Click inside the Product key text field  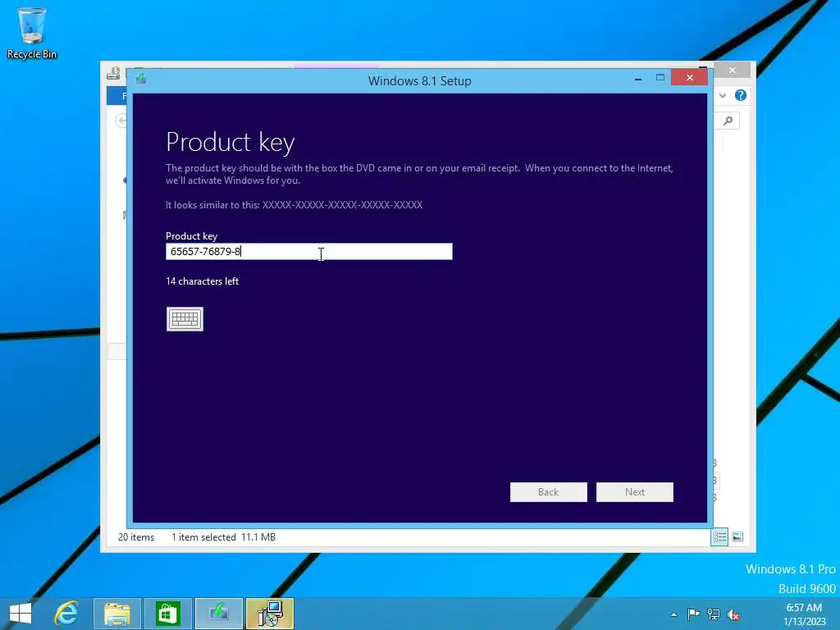309,251
